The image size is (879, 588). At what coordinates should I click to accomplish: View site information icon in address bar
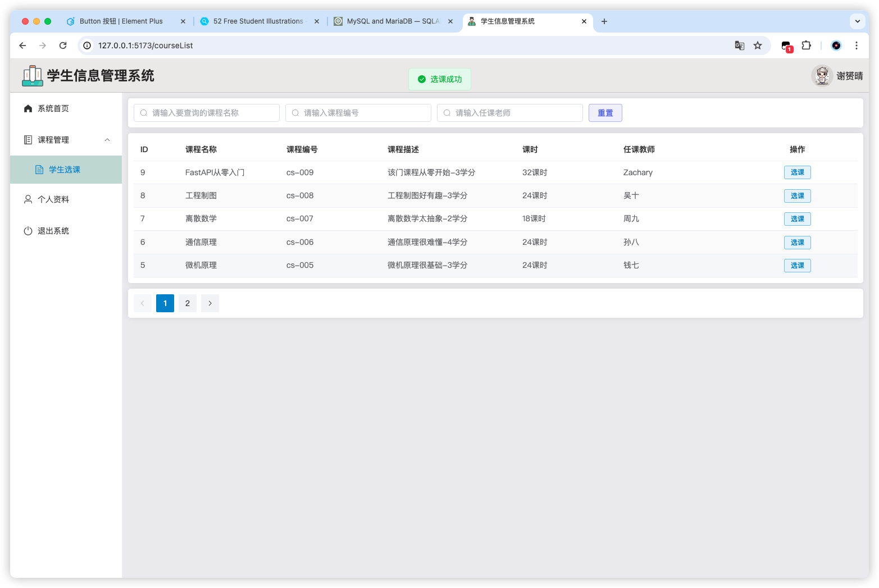point(87,45)
